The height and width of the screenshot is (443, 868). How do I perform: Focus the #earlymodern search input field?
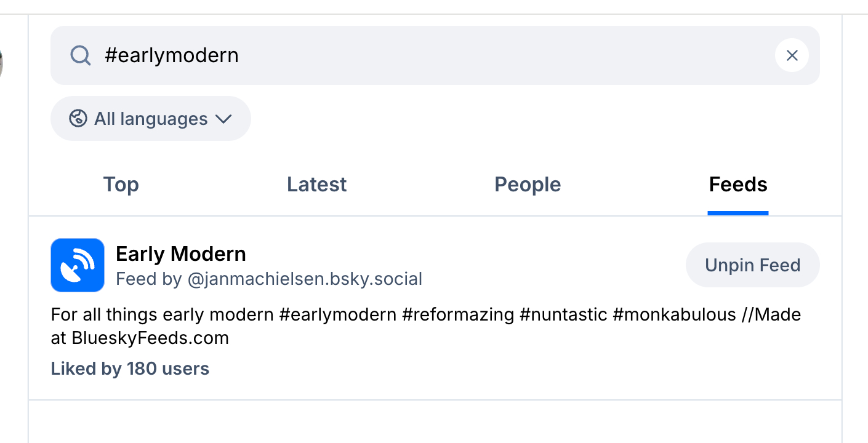431,55
